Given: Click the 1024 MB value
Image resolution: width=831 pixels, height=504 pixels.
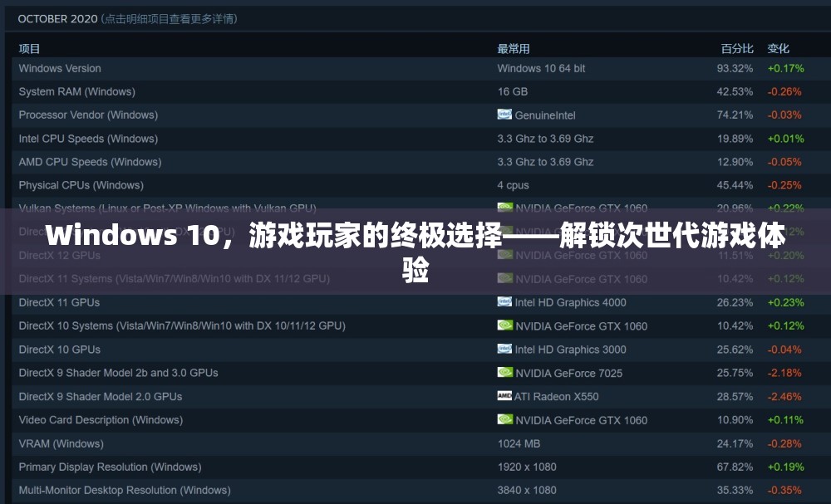Looking at the screenshot, I should (519, 443).
